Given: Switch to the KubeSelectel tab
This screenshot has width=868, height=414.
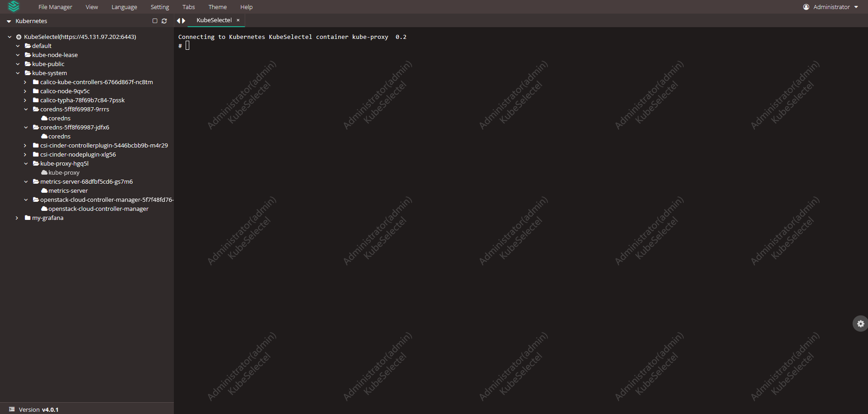Looking at the screenshot, I should [x=214, y=20].
